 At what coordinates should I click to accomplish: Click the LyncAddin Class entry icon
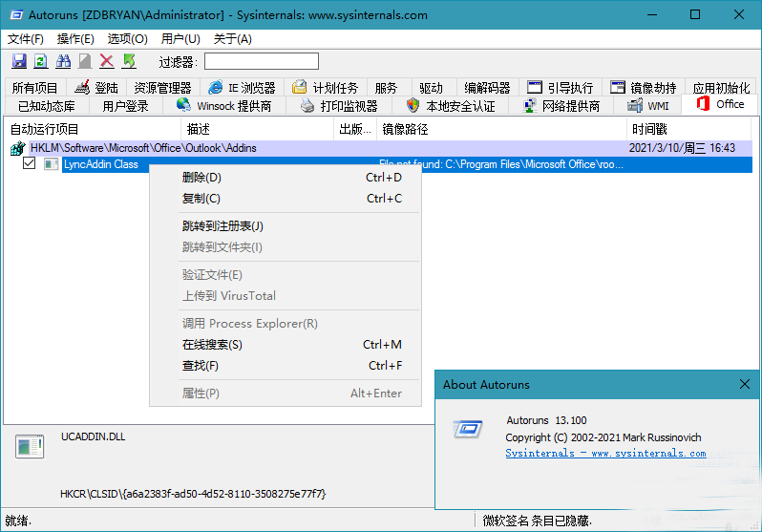(x=51, y=164)
